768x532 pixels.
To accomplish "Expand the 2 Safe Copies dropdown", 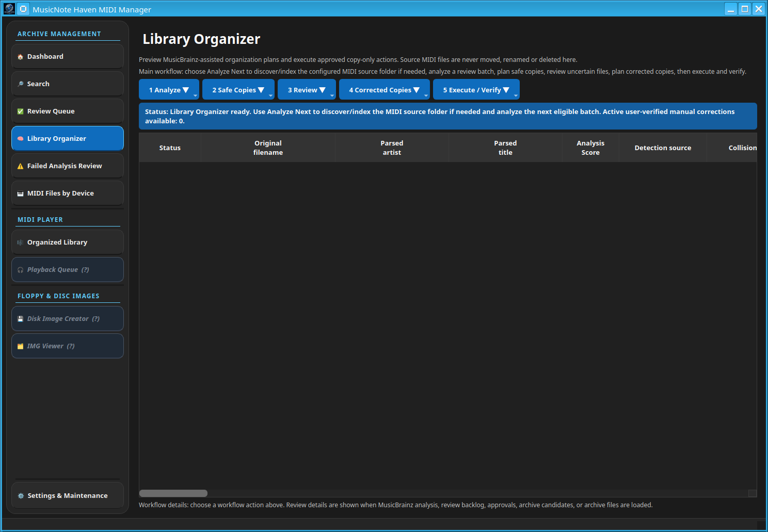I will (238, 90).
